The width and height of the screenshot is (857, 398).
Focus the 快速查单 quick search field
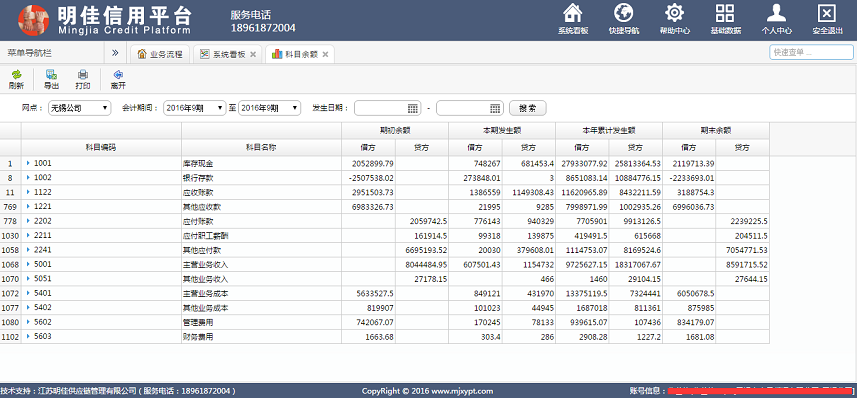(x=811, y=52)
